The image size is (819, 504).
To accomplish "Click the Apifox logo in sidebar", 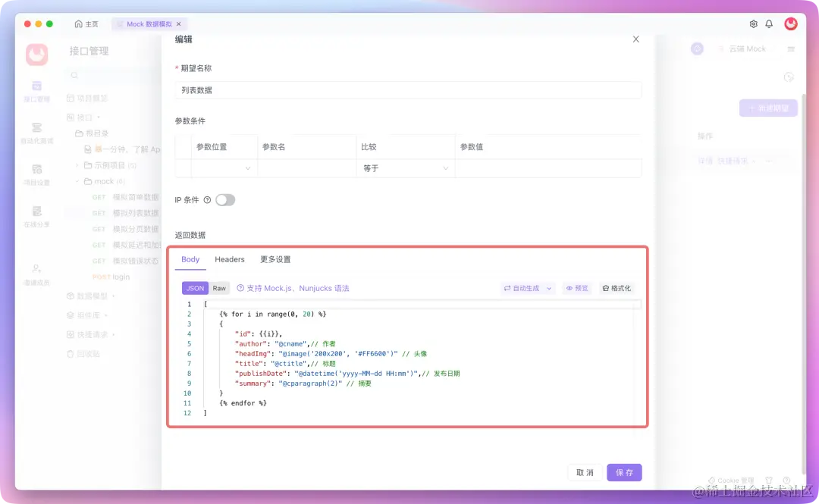I will 37,55.
